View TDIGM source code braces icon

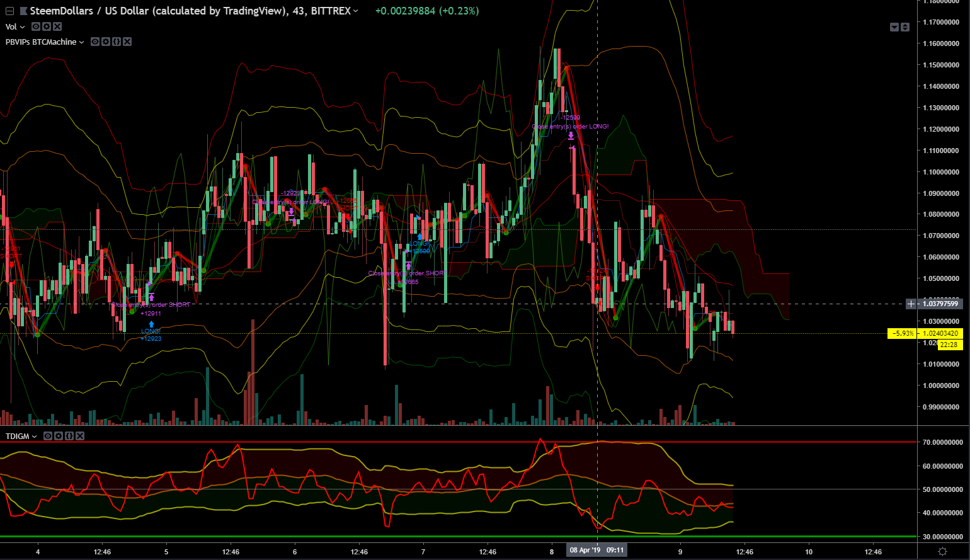coord(69,436)
